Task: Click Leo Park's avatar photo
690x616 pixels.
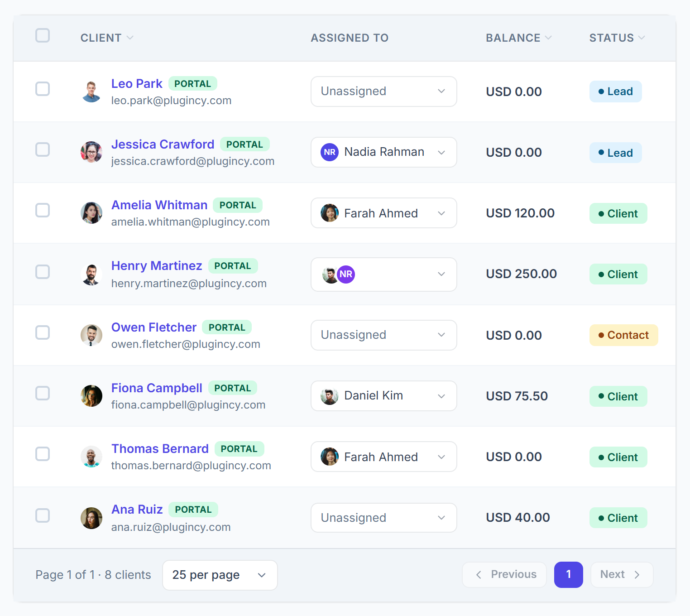Action: (91, 91)
